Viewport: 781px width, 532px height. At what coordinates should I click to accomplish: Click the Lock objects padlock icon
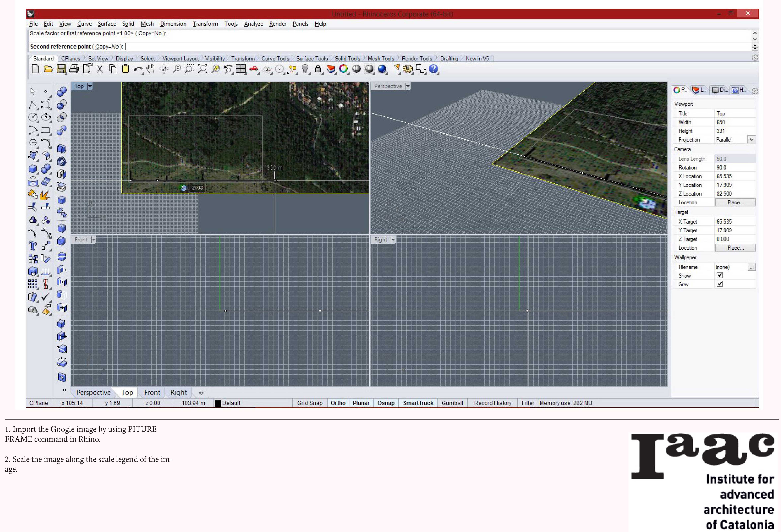[x=318, y=69]
